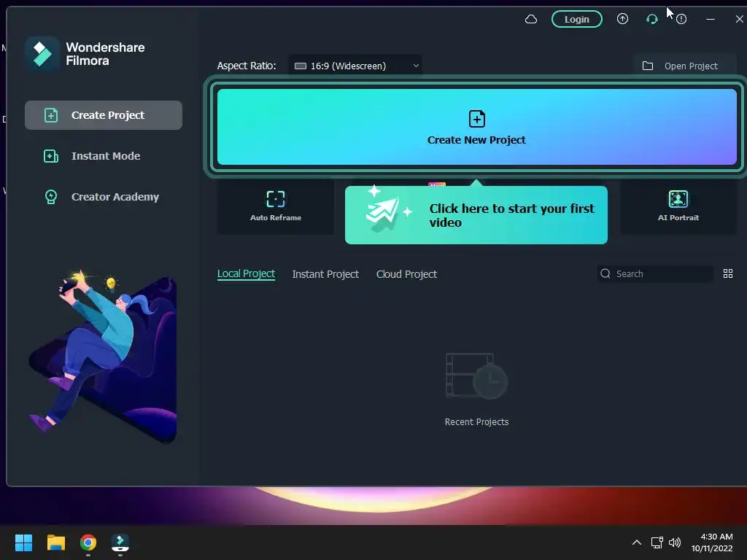The image size is (747, 560).
Task: Open the Aspect Ratio dropdown
Action: coord(355,66)
